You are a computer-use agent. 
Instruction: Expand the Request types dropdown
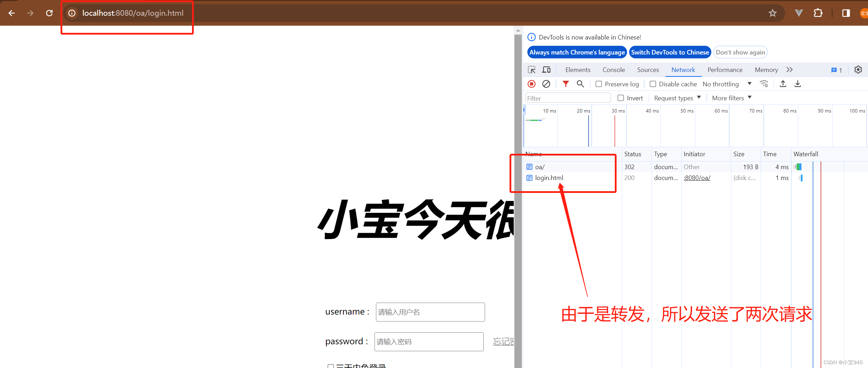(x=677, y=98)
